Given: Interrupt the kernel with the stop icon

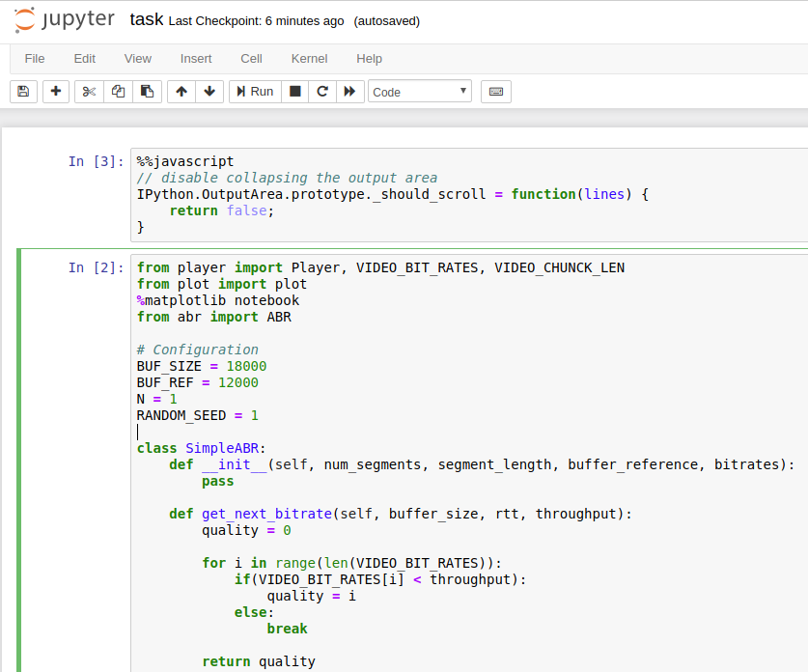Looking at the screenshot, I should pos(294,92).
